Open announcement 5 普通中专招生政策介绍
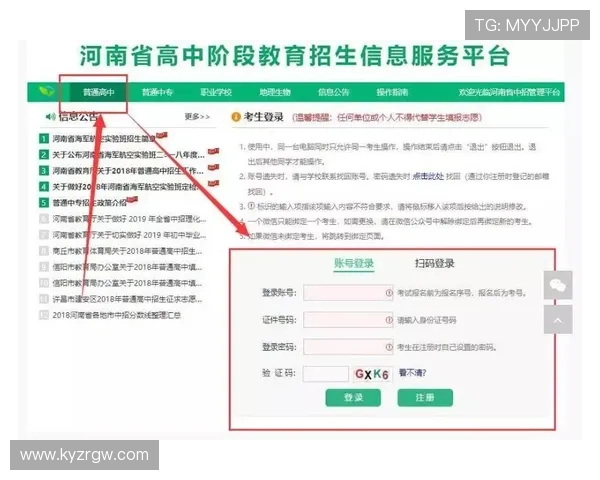The height and width of the screenshot is (480, 600). (89, 203)
